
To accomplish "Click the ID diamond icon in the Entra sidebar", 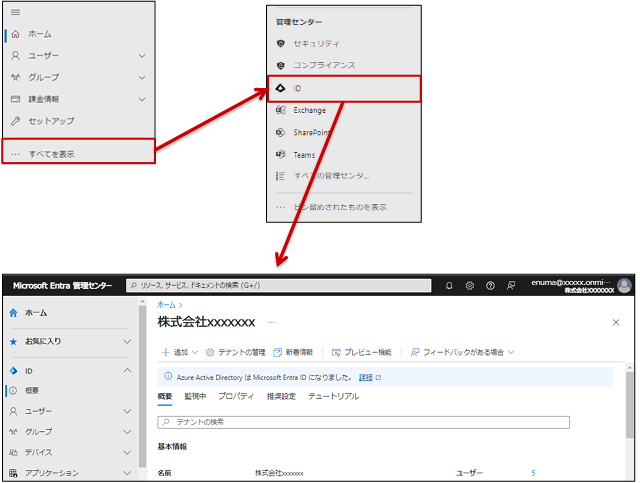I will click(13, 371).
